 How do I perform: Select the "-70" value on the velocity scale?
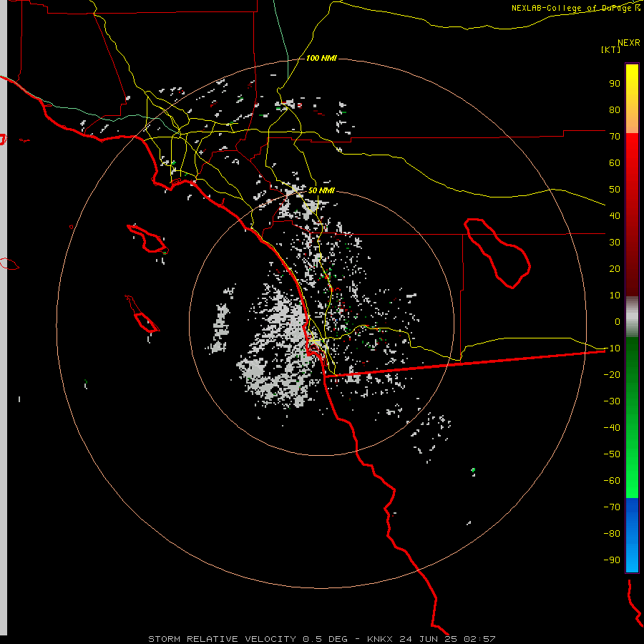tap(612, 507)
